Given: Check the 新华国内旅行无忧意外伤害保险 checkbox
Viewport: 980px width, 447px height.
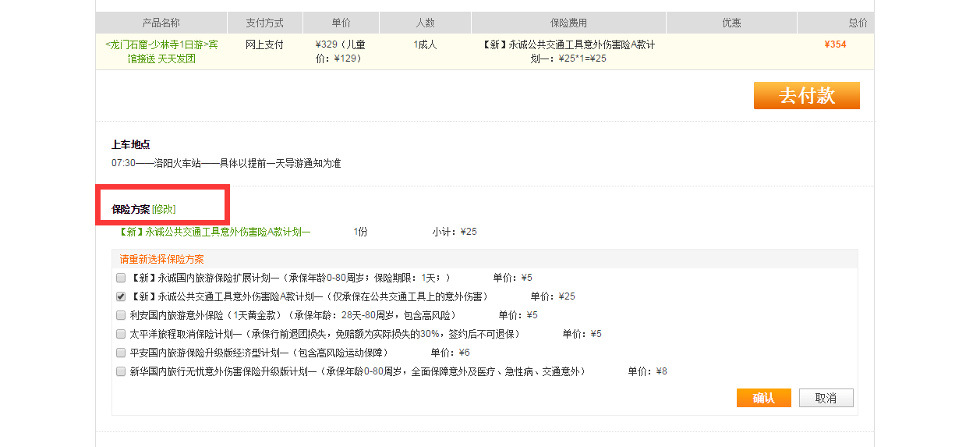Looking at the screenshot, I should tap(121, 371).
